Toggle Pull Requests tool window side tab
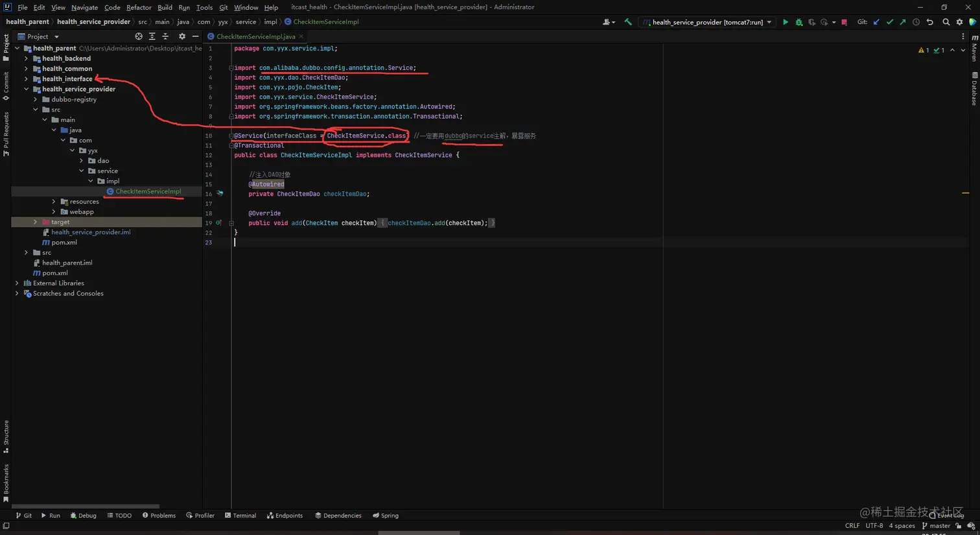980x535 pixels. pyautogui.click(x=6, y=134)
